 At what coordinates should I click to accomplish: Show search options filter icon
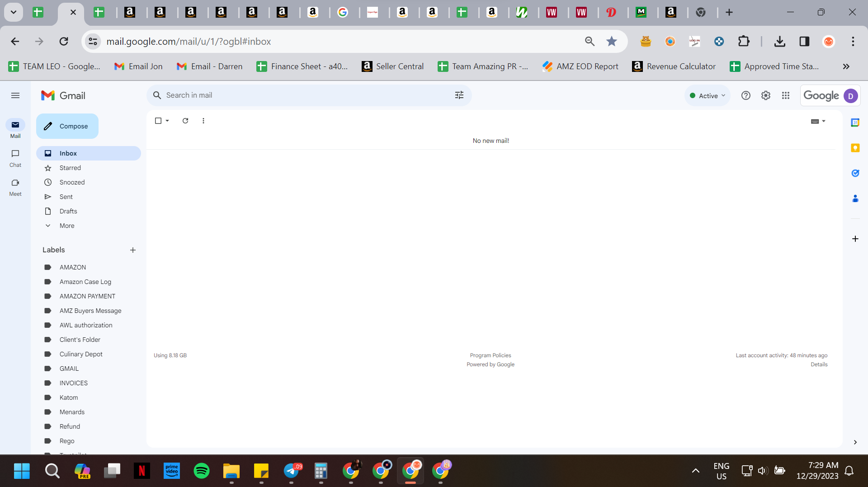point(459,95)
